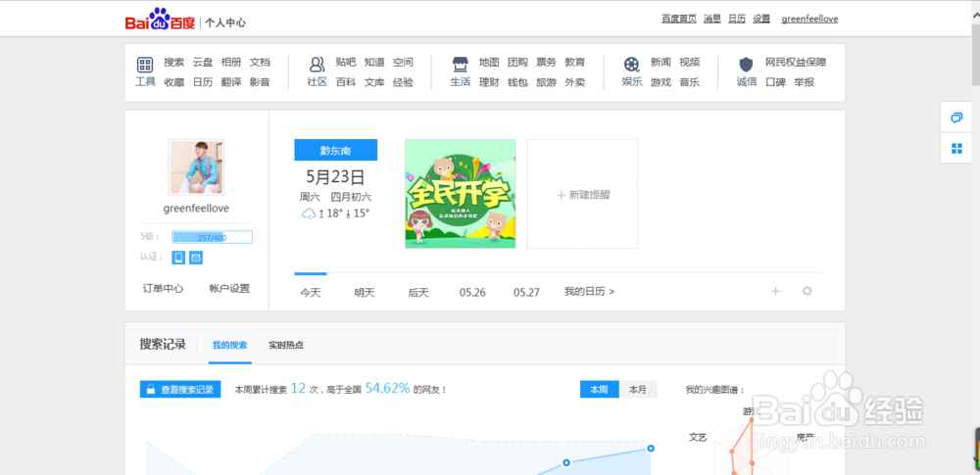Click the weather cloud icon

point(309,214)
